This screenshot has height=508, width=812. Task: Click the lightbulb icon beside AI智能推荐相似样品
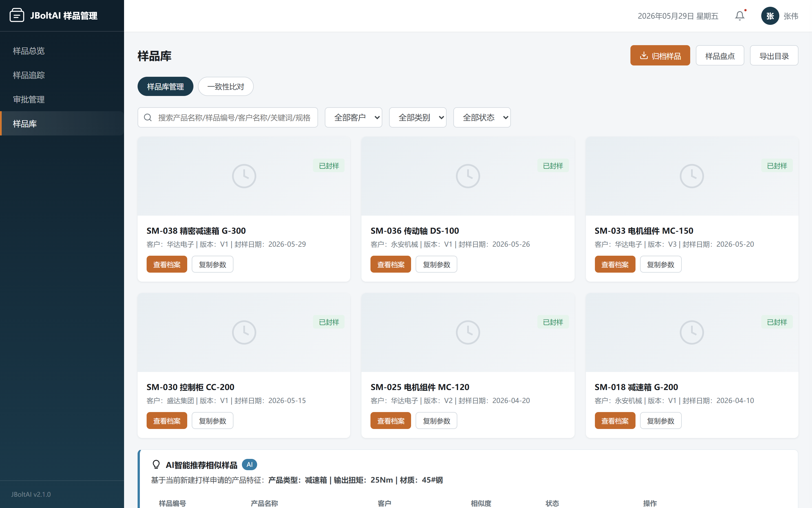[x=156, y=465]
